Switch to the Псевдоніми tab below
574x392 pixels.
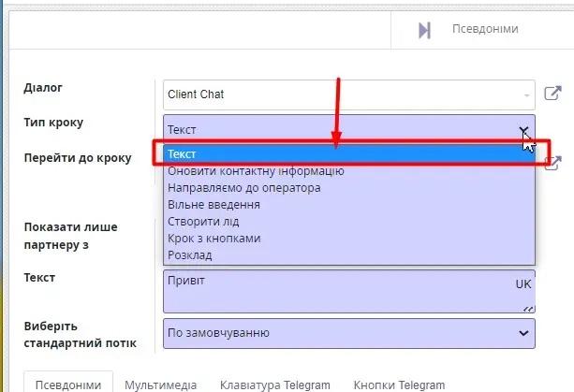tap(68, 385)
